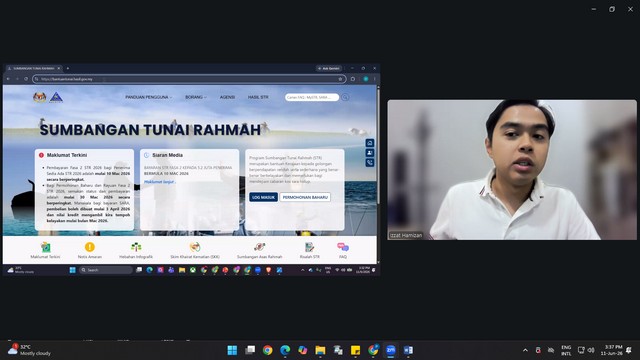This screenshot has height=360, width=640.
Task: Click the Log Masuk button
Action: (263, 197)
